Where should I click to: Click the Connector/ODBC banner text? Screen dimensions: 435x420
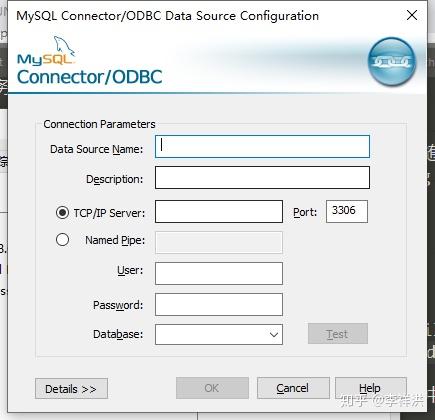pos(89,77)
